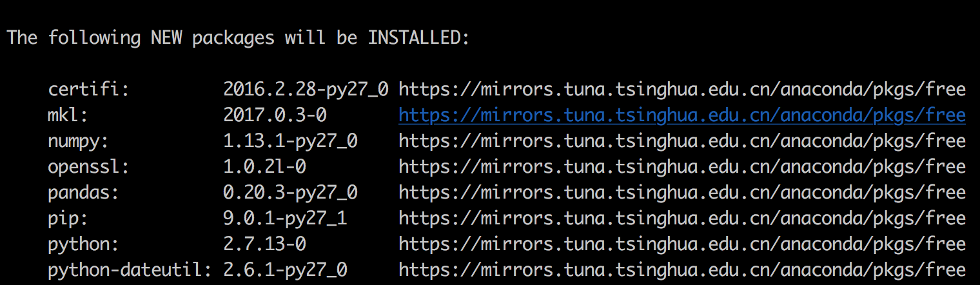The image size is (980, 285).
Task: Click version 0.20.3-py27_0 text
Action: pyautogui.click(x=290, y=193)
